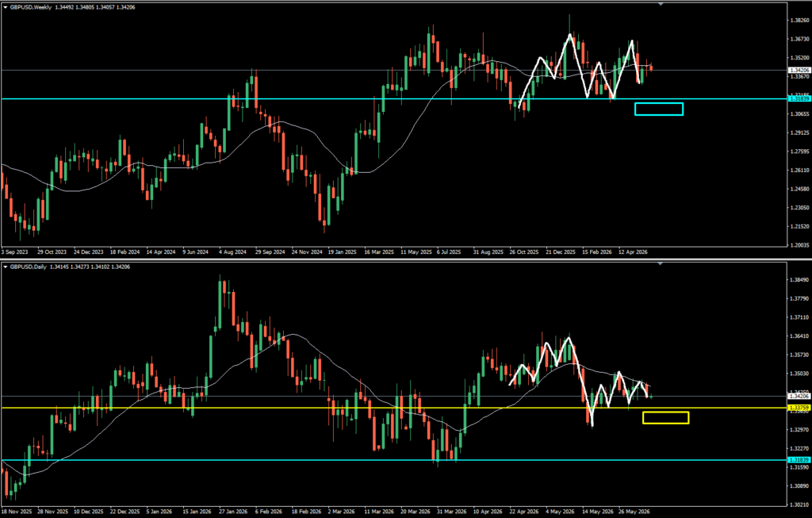
Task: Click the 10 Dec 2025 date label
Action: [89, 512]
